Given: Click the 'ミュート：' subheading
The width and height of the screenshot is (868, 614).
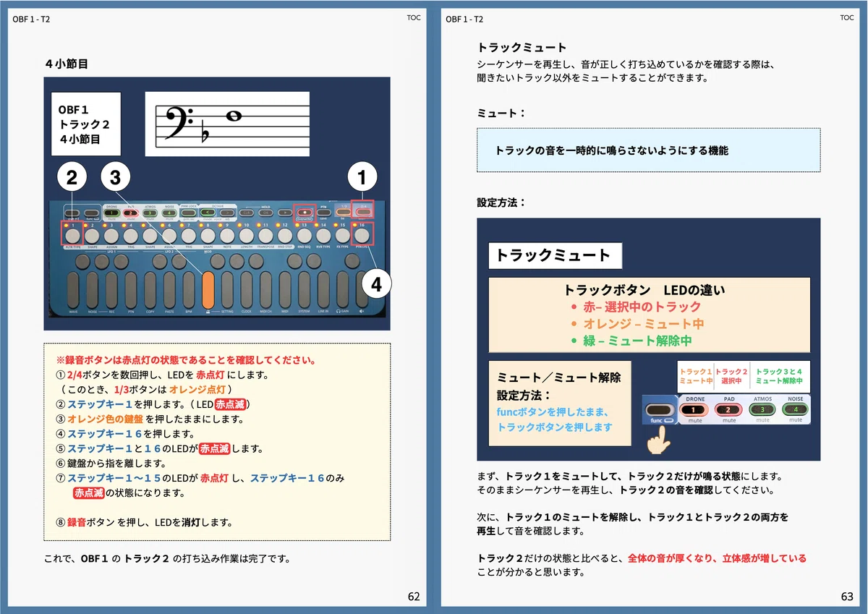Looking at the screenshot, I should tap(501, 114).
